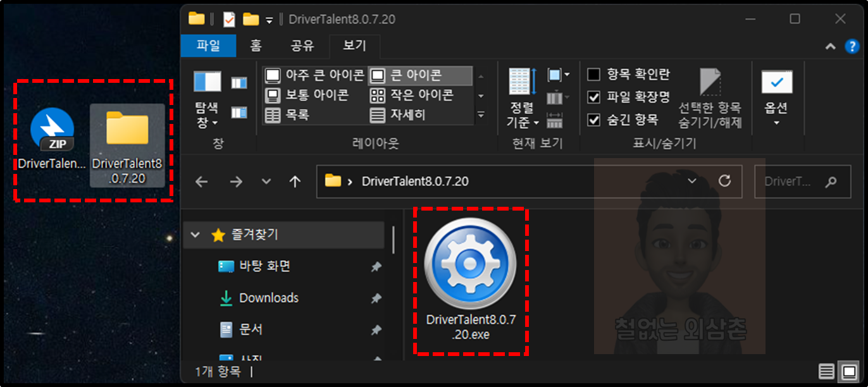868x387 pixels.
Task: Refresh the folder view
Action: point(725,181)
